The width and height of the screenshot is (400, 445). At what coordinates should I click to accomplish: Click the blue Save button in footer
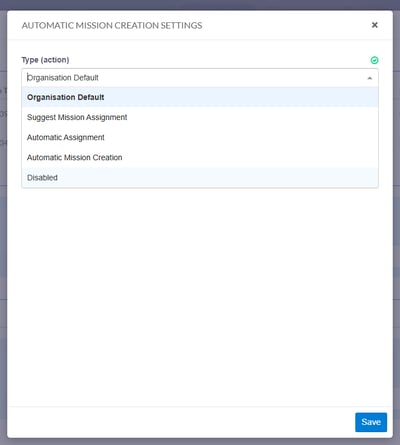[371, 422]
